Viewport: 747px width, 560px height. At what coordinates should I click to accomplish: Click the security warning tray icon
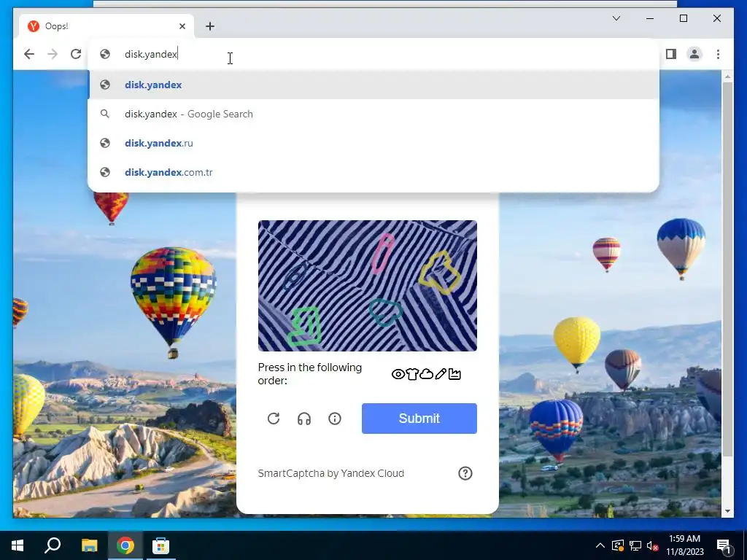coord(618,545)
